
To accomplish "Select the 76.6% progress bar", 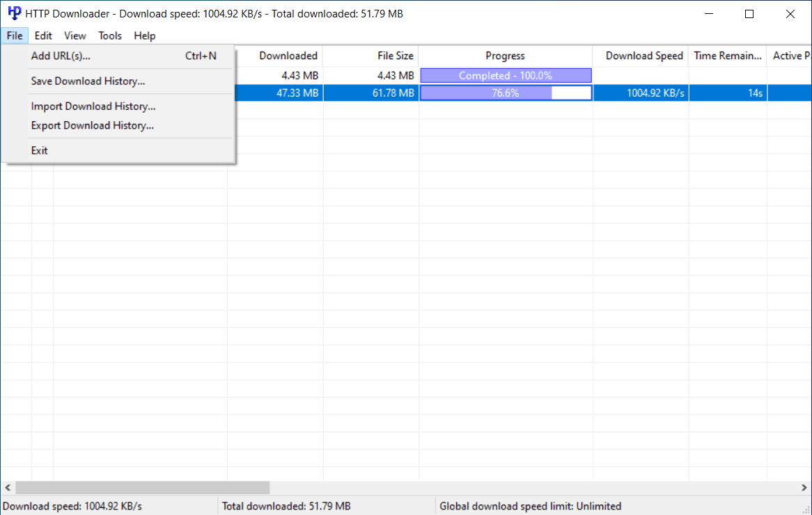I will 506,93.
